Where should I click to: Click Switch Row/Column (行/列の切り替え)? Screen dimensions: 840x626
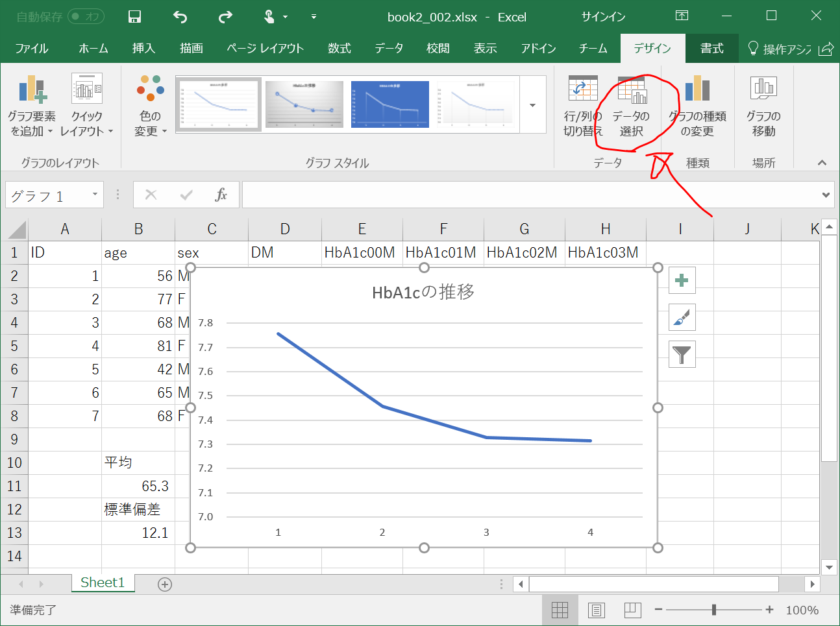582,106
